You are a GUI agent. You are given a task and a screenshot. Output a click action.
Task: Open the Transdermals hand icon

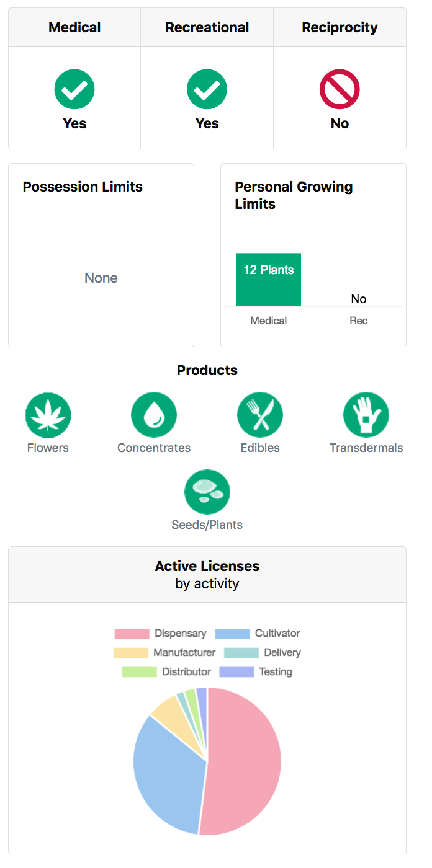(x=366, y=415)
